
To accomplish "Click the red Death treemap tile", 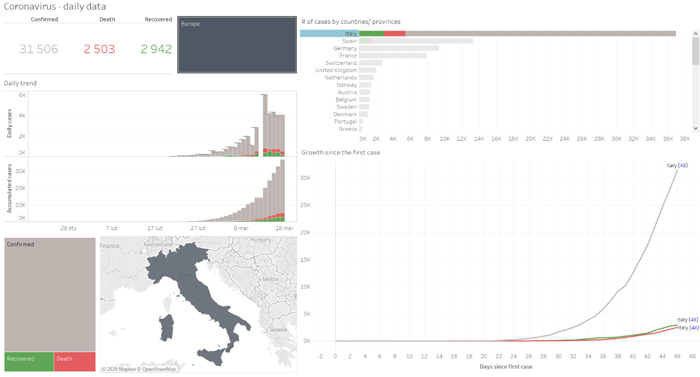I will click(x=75, y=361).
